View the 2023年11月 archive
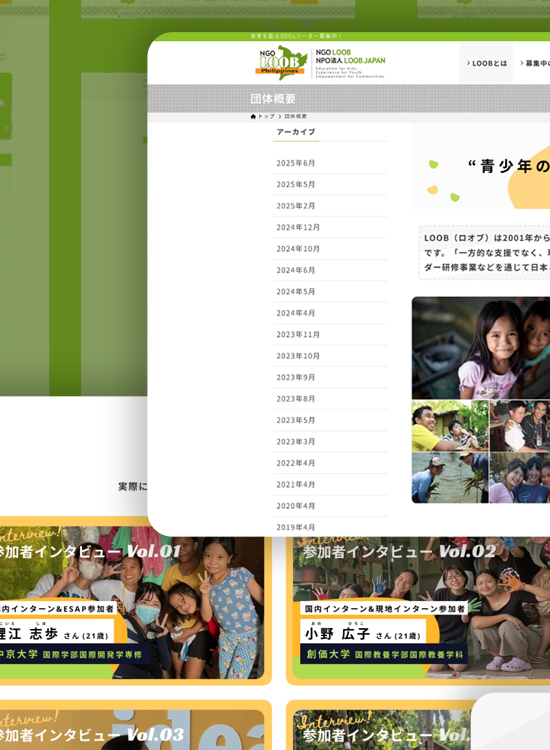550x750 pixels. [298, 334]
